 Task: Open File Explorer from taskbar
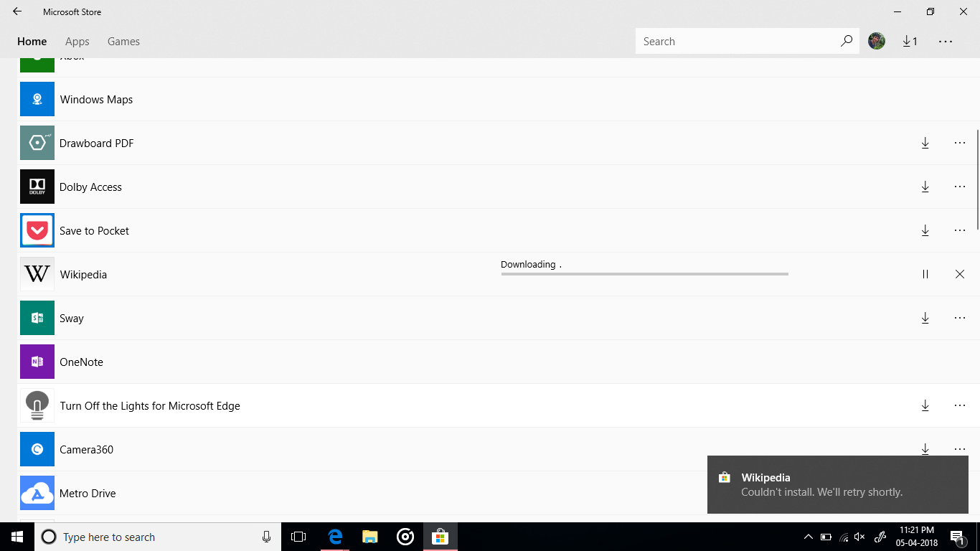(x=370, y=537)
